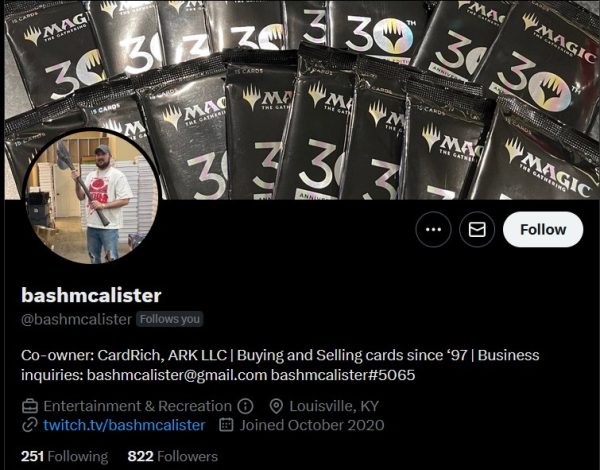Click the envelope message icon
Screen dimensions: 600x470
[477, 229]
